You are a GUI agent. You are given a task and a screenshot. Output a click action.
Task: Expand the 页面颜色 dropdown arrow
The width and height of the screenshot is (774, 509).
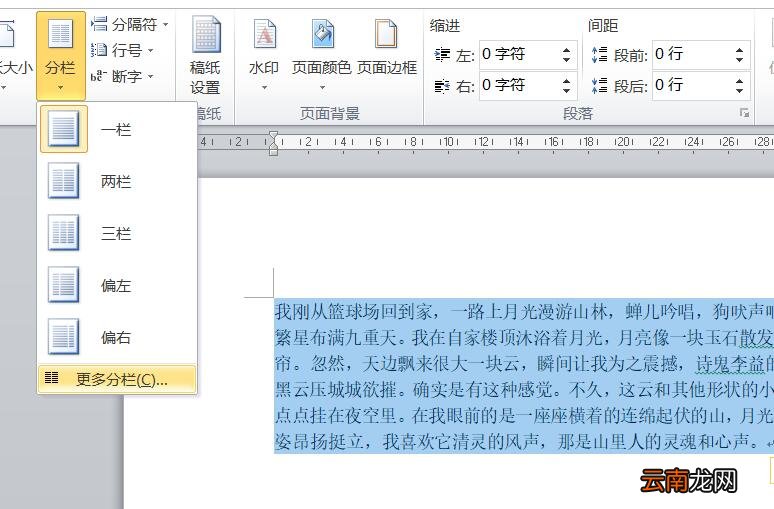coord(322,88)
